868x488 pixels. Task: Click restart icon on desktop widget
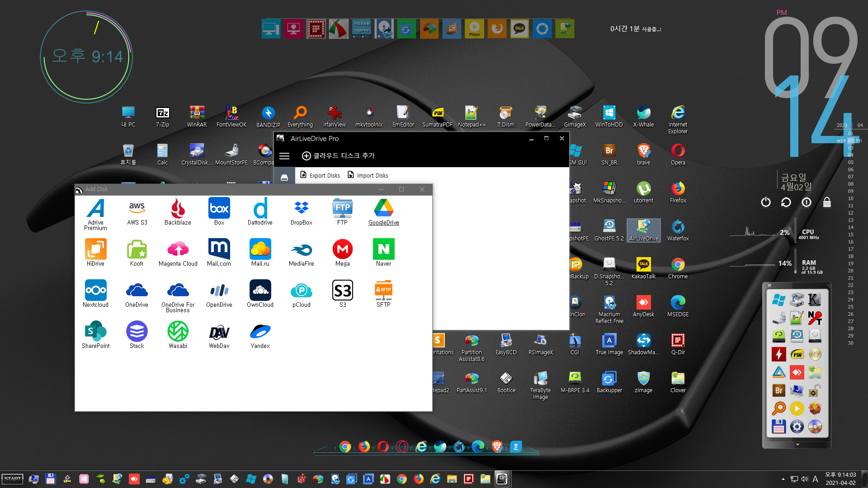tap(786, 202)
